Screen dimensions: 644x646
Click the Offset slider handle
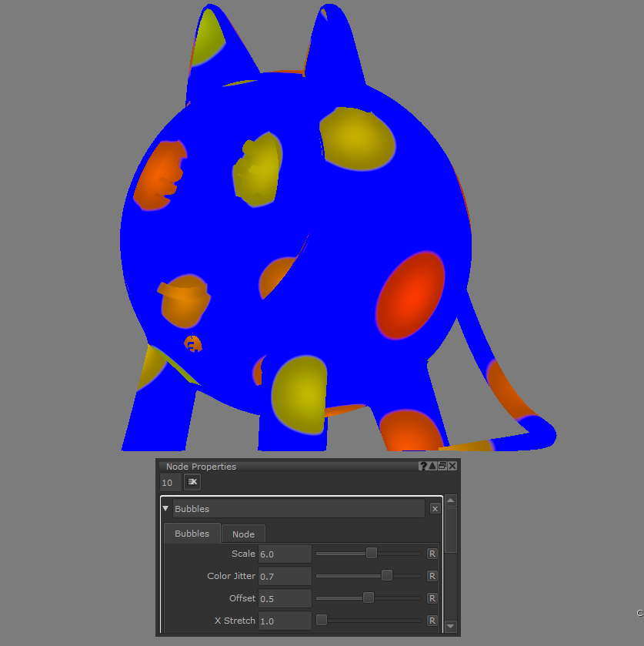(x=369, y=597)
